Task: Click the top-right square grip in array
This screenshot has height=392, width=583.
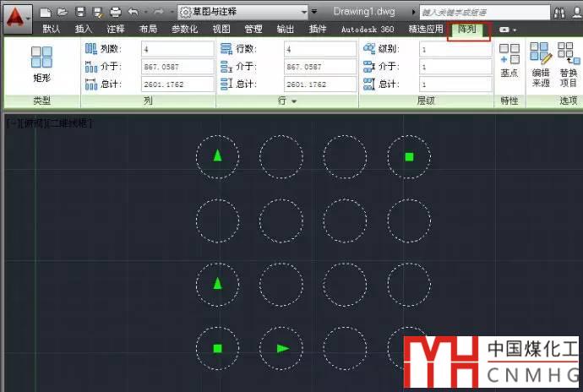Action: pyautogui.click(x=409, y=156)
